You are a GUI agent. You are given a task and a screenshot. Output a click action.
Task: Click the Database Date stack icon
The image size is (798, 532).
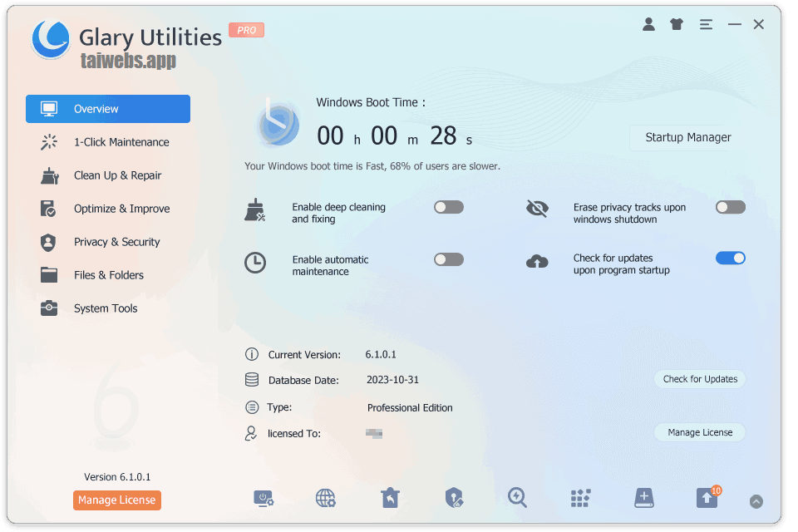(252, 380)
